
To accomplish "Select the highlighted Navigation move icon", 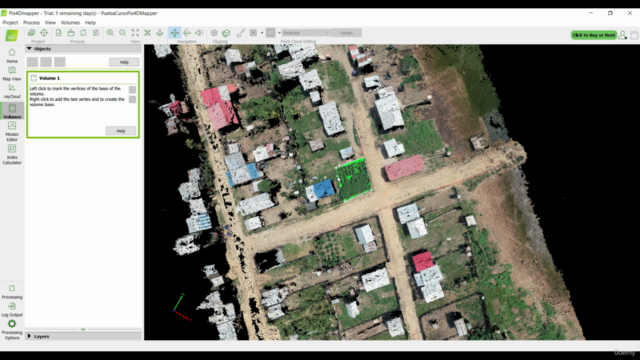I will coord(174,33).
